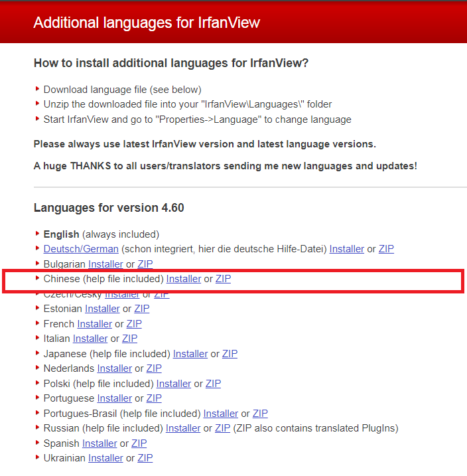Download the Polski ZIP
The height and width of the screenshot is (476, 467).
point(213,384)
